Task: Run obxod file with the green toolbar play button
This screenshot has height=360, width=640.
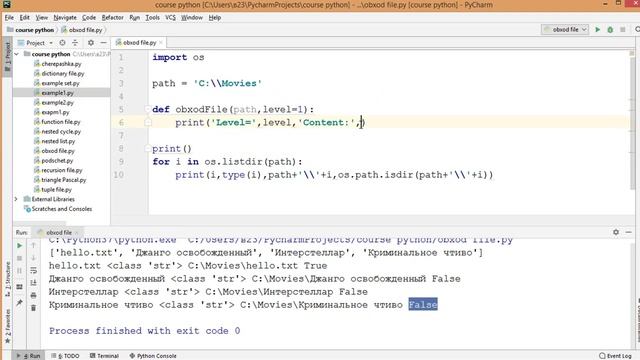Action: click(598, 29)
